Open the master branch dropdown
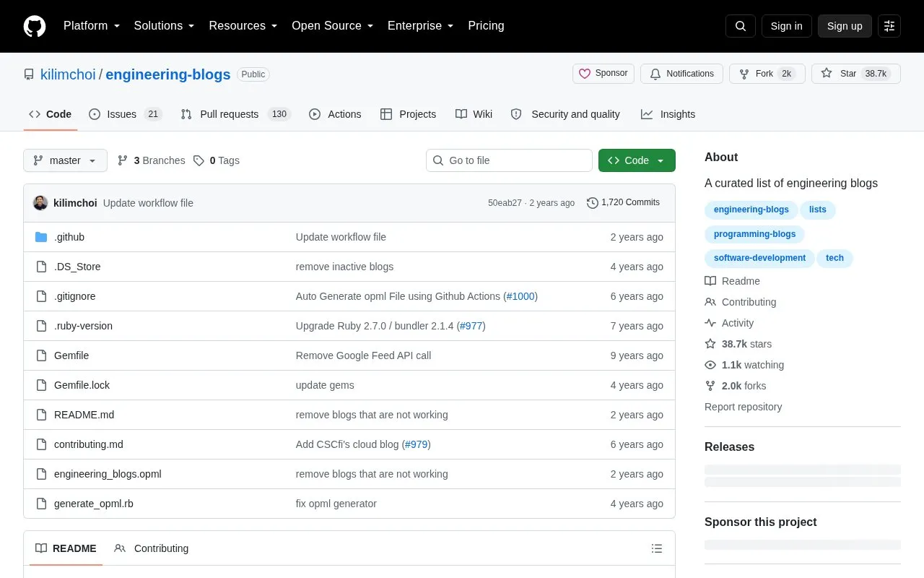Image resolution: width=924 pixels, height=578 pixels. click(65, 160)
